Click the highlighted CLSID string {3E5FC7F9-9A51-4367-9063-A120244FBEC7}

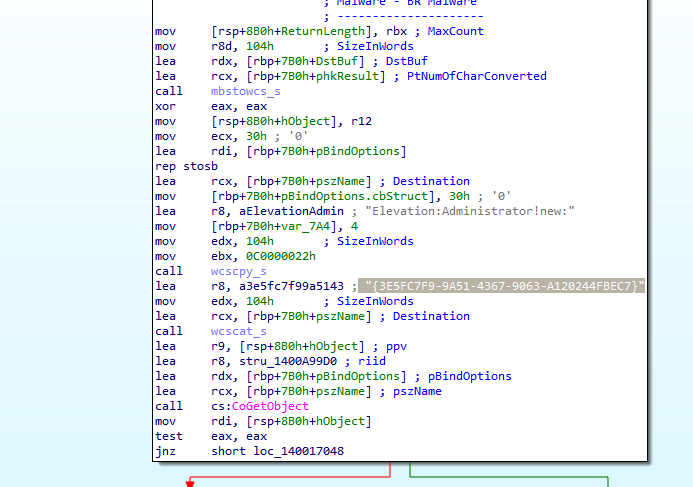pos(505,286)
